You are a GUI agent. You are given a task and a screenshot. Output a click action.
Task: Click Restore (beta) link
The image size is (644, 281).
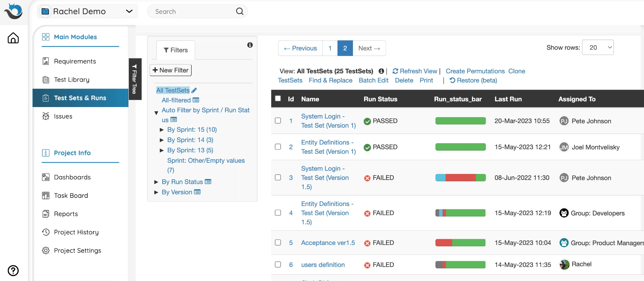tap(473, 80)
